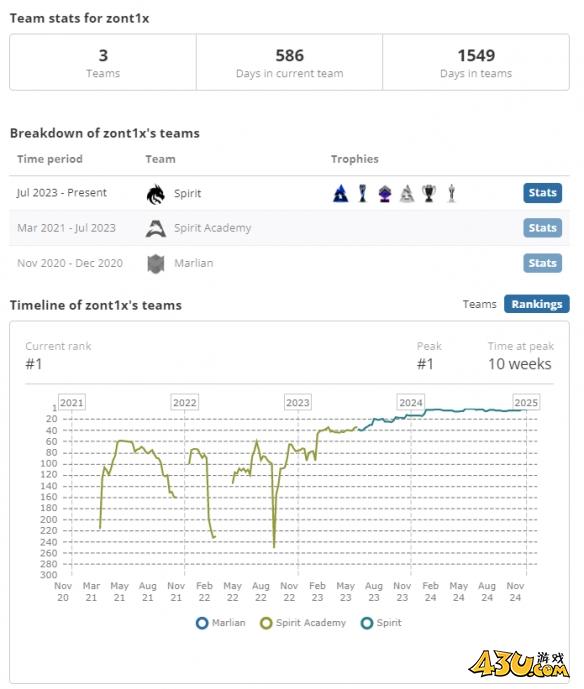Click the purple trophy icon
This screenshot has height=689, width=584.
(384, 193)
